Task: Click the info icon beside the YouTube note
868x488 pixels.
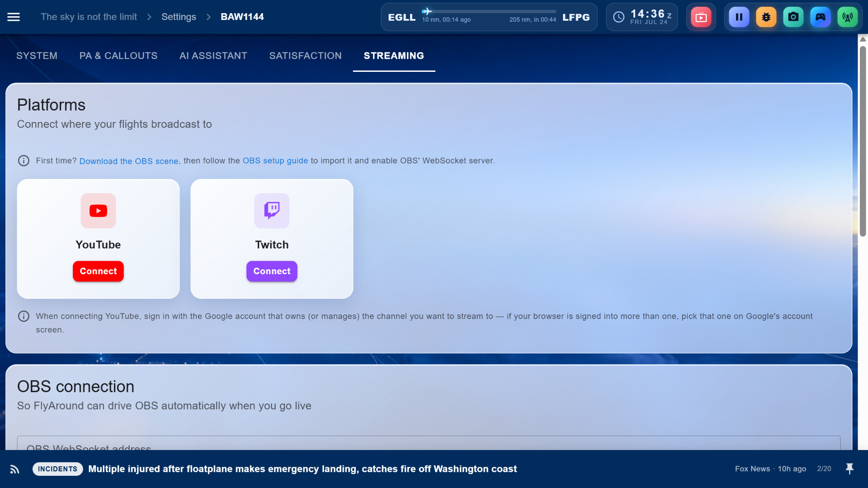Action: pos(24,316)
